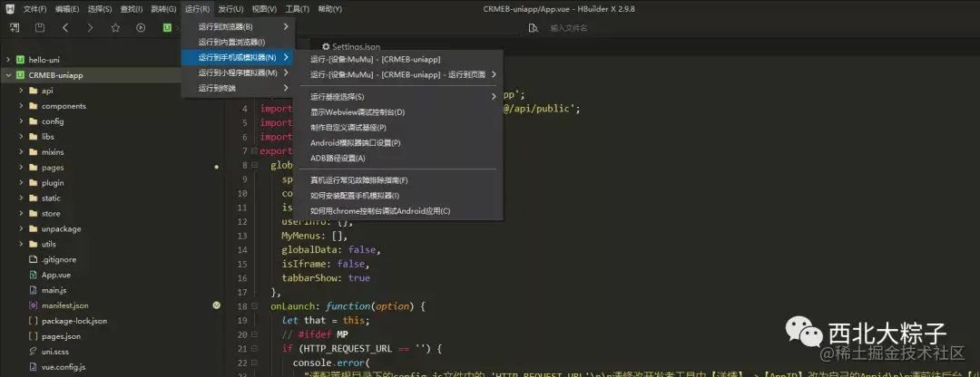Open ADB路径设置(A)

398,158
